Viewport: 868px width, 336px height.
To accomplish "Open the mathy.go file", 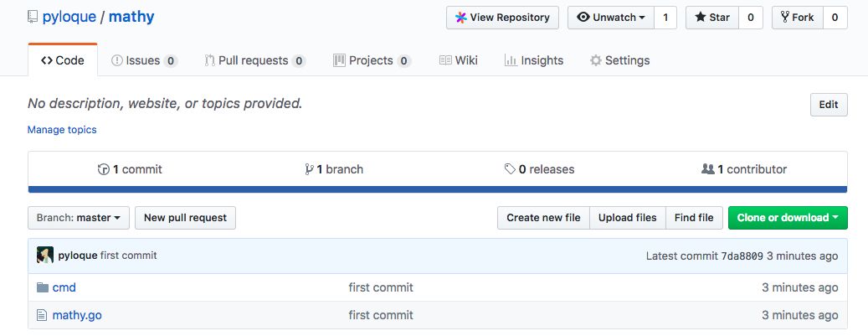I will coord(77,316).
